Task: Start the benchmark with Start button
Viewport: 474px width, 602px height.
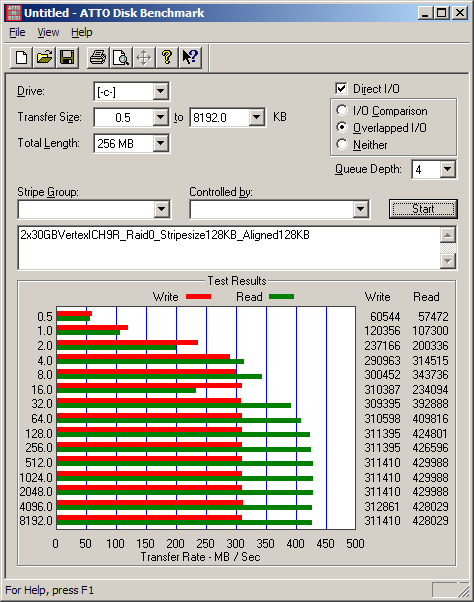Action: (x=423, y=209)
